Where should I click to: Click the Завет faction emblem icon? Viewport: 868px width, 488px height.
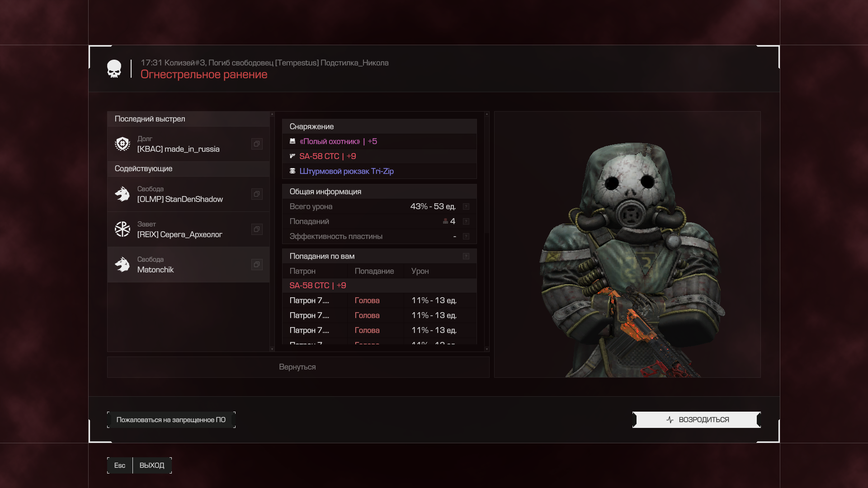[123, 229]
